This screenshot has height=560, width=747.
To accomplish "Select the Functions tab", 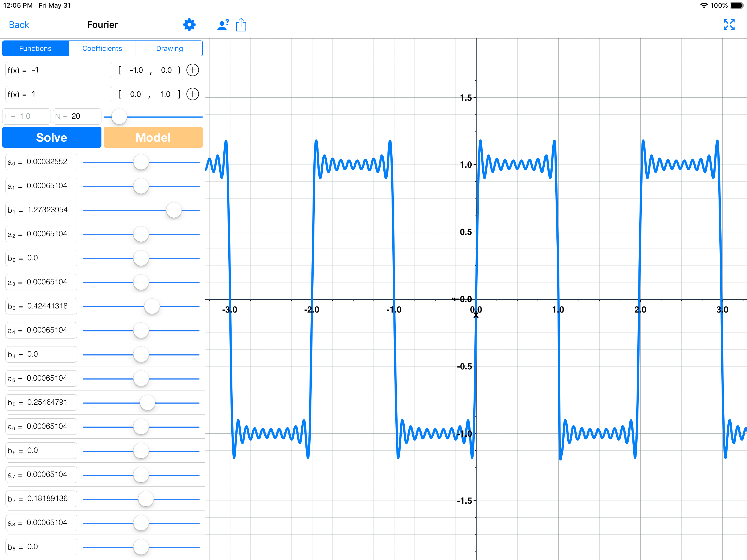I will 35,48.
